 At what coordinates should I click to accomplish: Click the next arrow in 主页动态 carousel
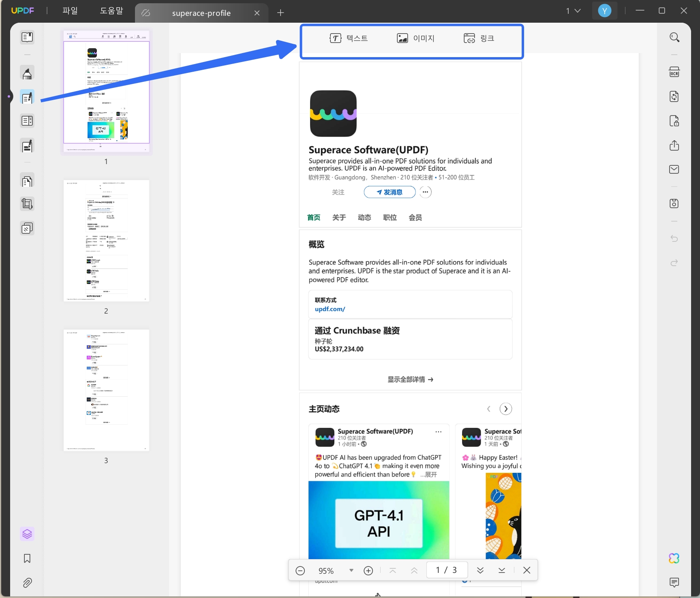(505, 409)
